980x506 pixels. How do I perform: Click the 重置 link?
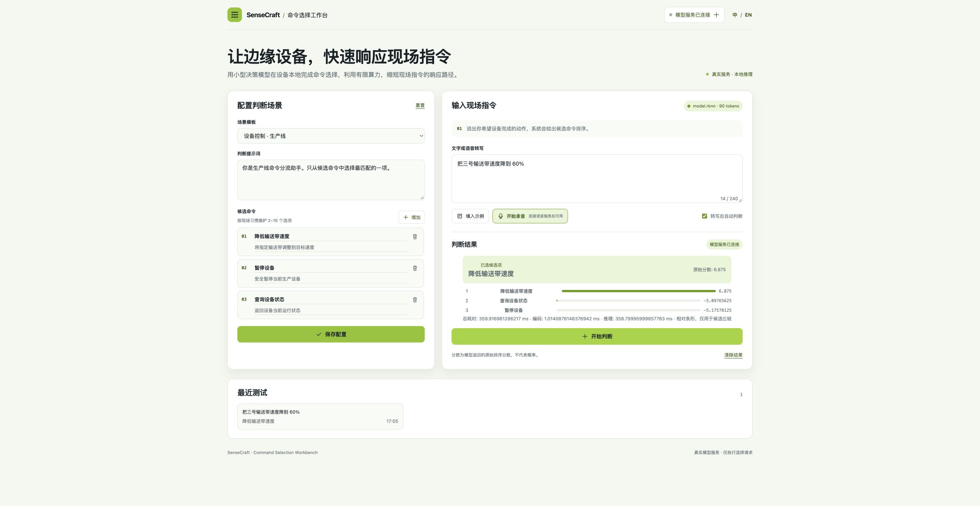(420, 106)
